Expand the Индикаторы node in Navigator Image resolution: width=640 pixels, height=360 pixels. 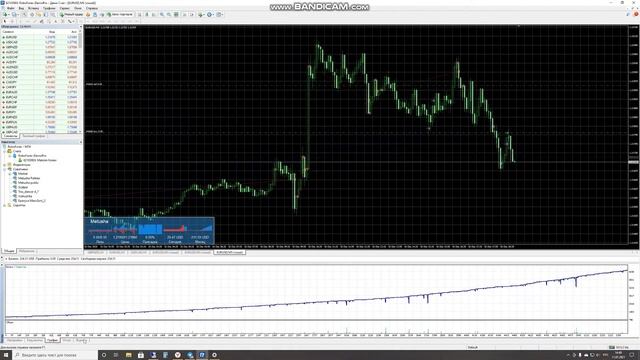[4, 165]
